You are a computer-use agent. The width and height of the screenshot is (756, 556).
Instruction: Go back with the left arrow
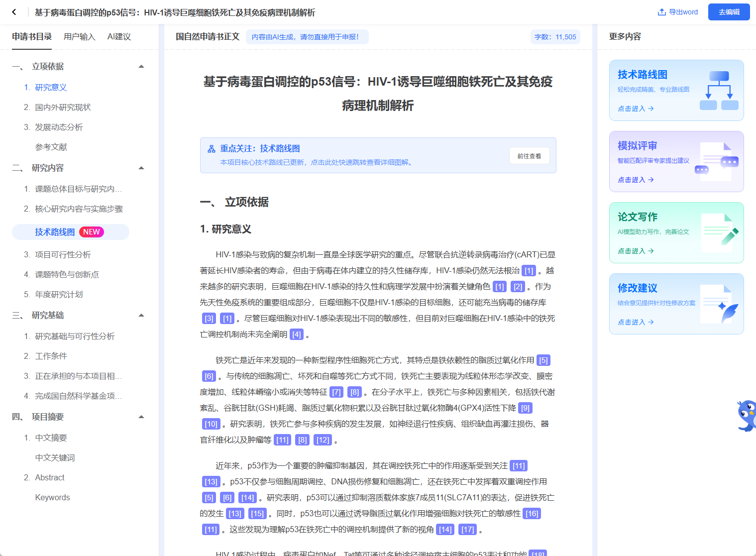coord(14,12)
